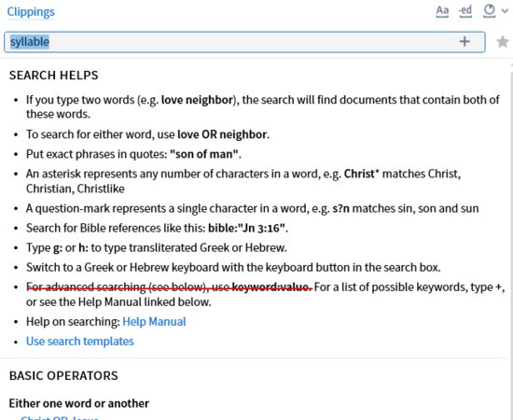Click the 'love OR neighbor' example text
The image size is (513, 420).
[x=222, y=134]
